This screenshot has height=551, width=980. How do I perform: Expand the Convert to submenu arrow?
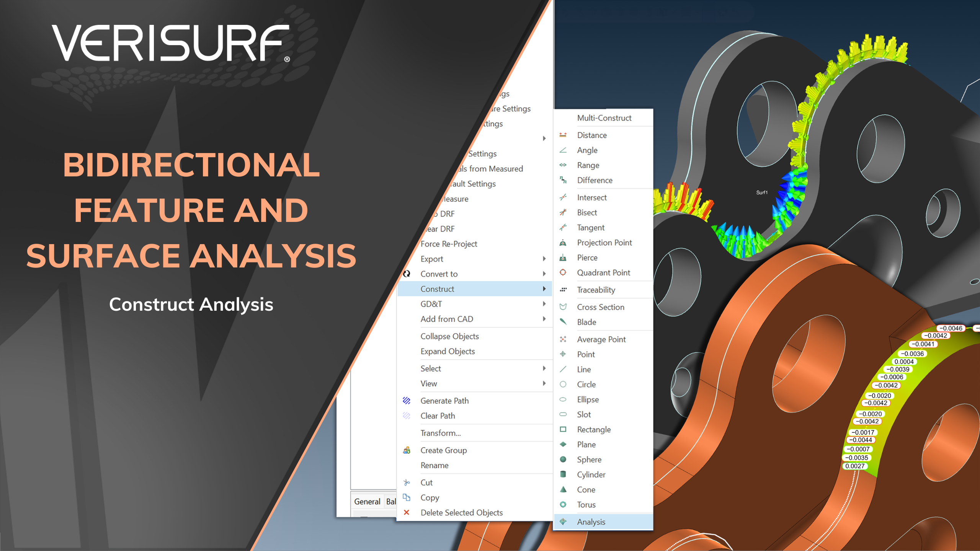tap(544, 274)
